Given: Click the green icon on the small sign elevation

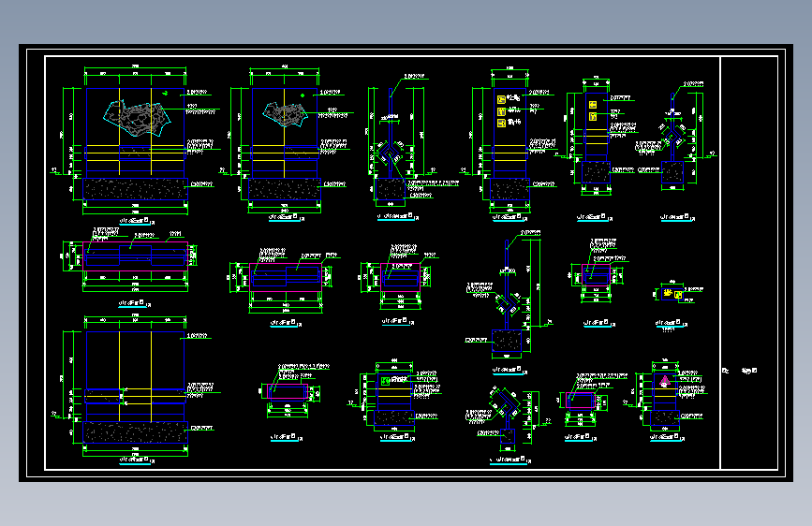Looking at the screenshot, I should pos(385,381).
